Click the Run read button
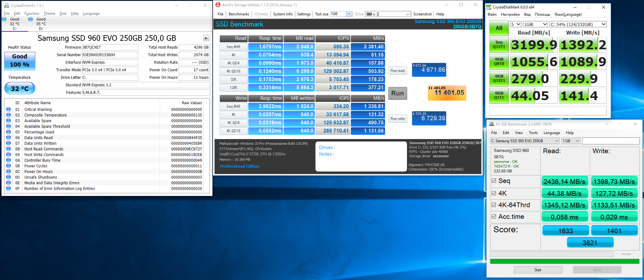 point(397,71)
